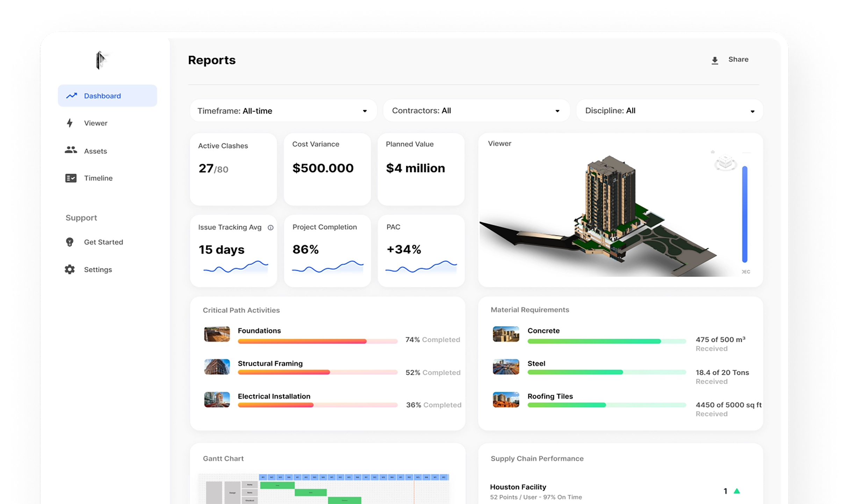Open the Viewer panel from the sidebar
The image size is (850, 504).
click(95, 123)
